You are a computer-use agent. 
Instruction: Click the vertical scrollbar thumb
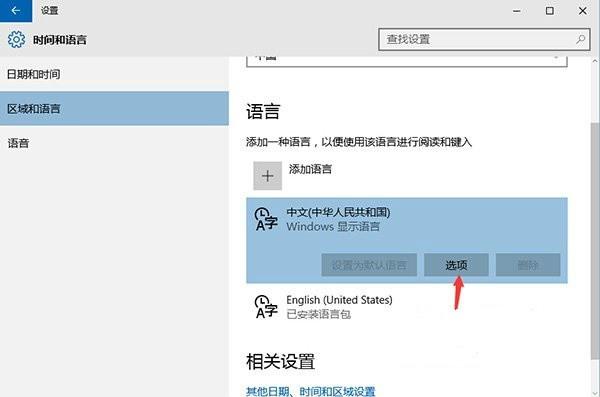[x=595, y=241]
